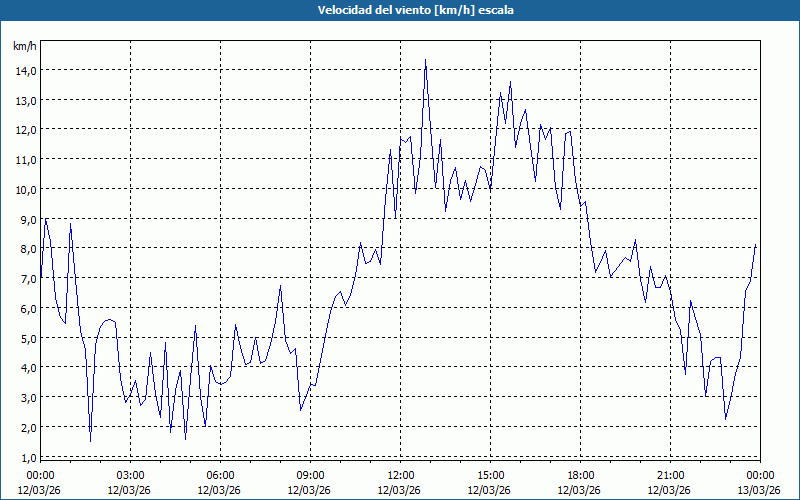Screen dimensions: 800x500
Task: Click the 13/03/26 date label
Action: pos(759,490)
